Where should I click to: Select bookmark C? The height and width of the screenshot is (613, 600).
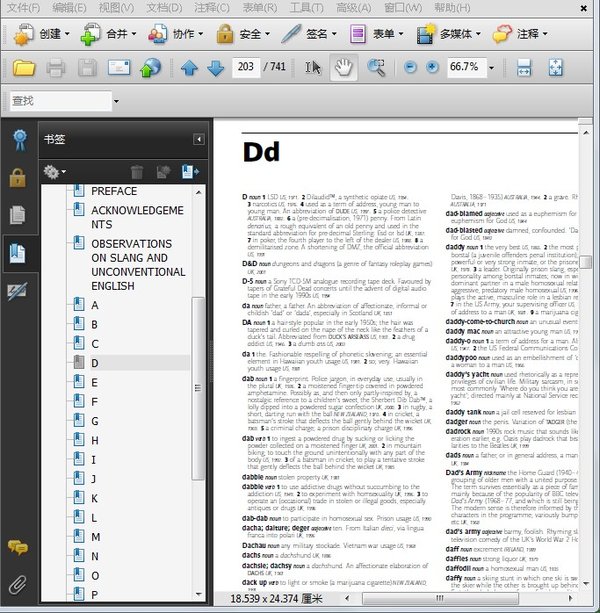coord(95,344)
